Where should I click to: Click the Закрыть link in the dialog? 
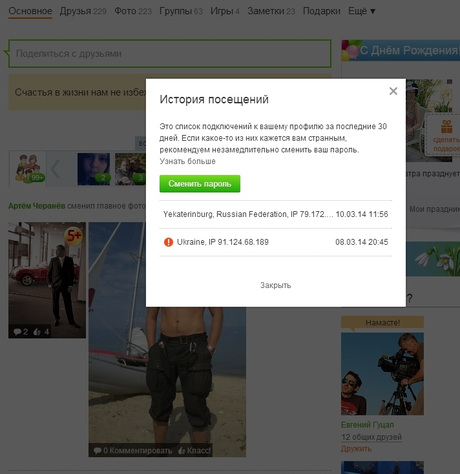coord(275,285)
